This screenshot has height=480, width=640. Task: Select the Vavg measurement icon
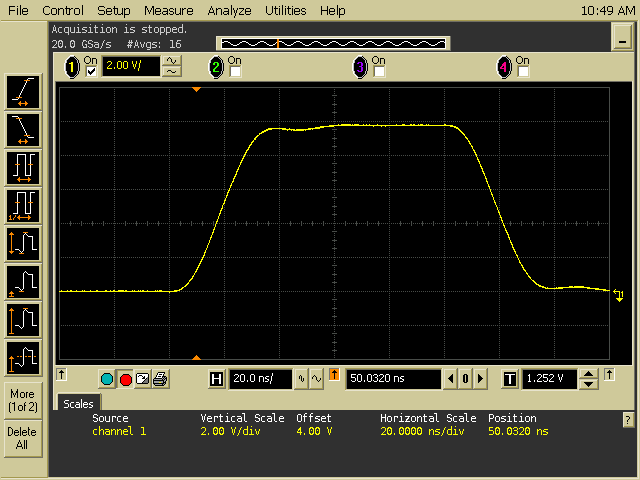[23, 358]
